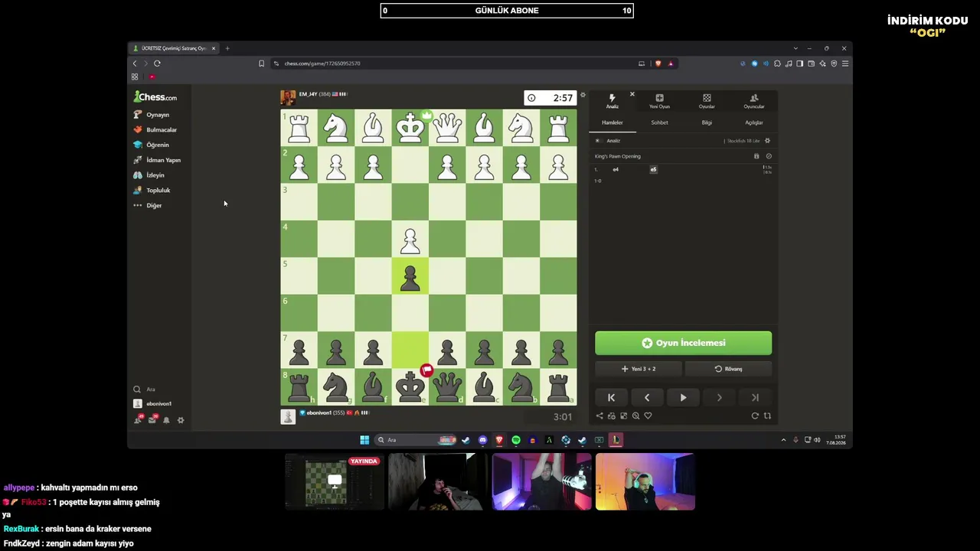Screen dimensions: 980x551
Task: Select move e4 in move list
Action: (616, 169)
